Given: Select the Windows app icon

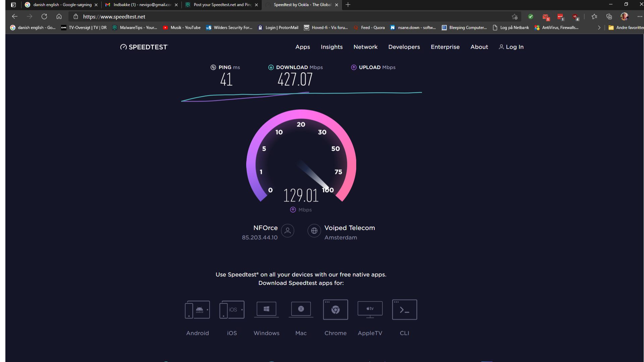Looking at the screenshot, I should 266,309.
